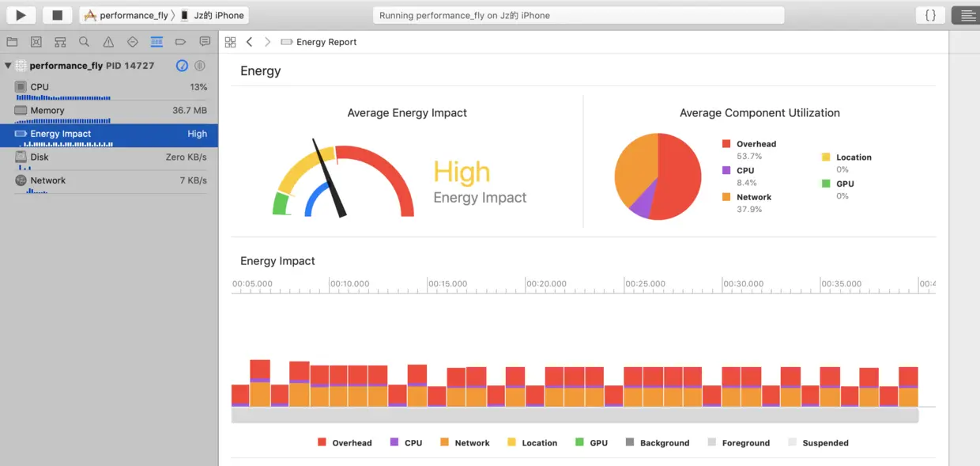
Task: Select the Disk gauge row
Action: (109, 159)
